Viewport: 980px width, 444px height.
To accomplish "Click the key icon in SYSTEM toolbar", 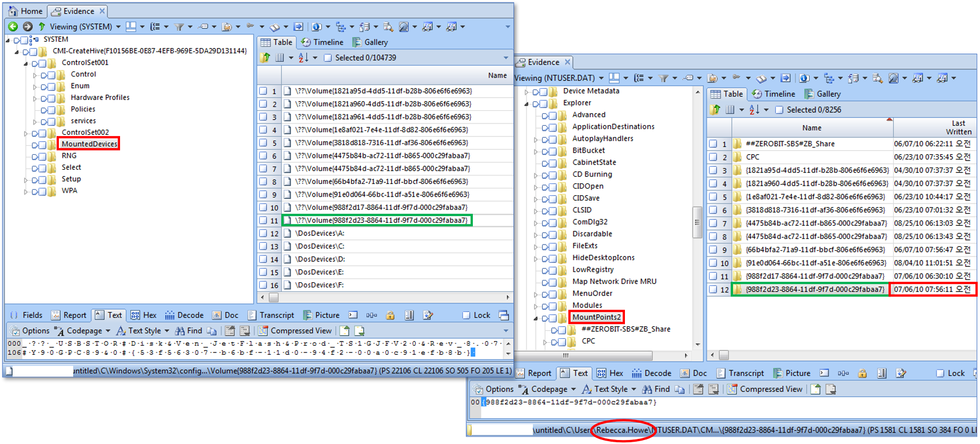I will [x=250, y=26].
